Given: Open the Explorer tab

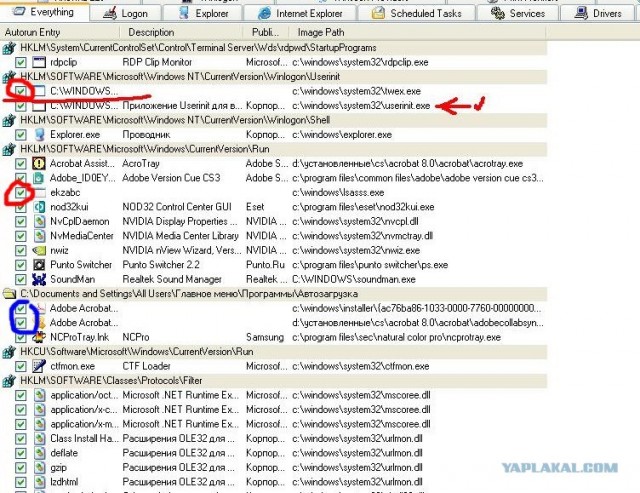Looking at the screenshot, I should click(203, 13).
